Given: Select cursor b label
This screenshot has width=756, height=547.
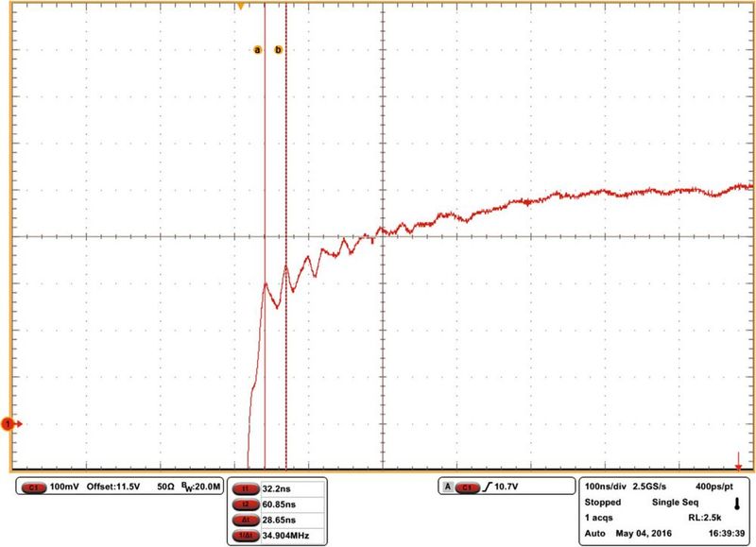Looking at the screenshot, I should pyautogui.click(x=278, y=50).
